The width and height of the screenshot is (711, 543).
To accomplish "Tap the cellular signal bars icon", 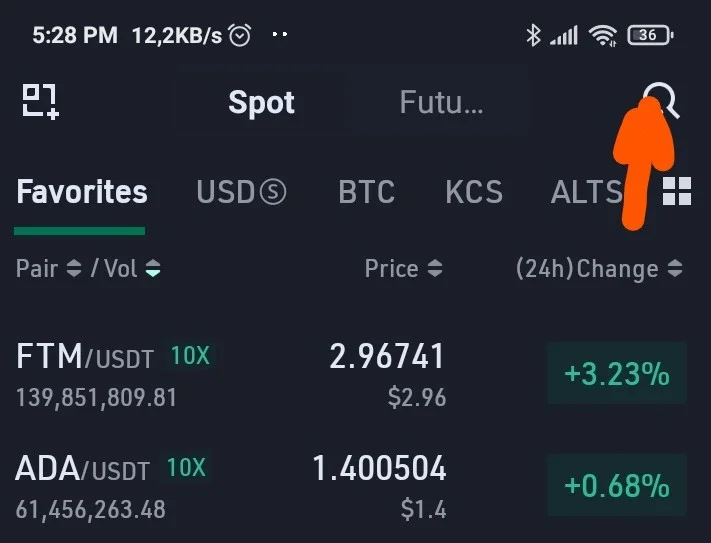I will click(564, 35).
